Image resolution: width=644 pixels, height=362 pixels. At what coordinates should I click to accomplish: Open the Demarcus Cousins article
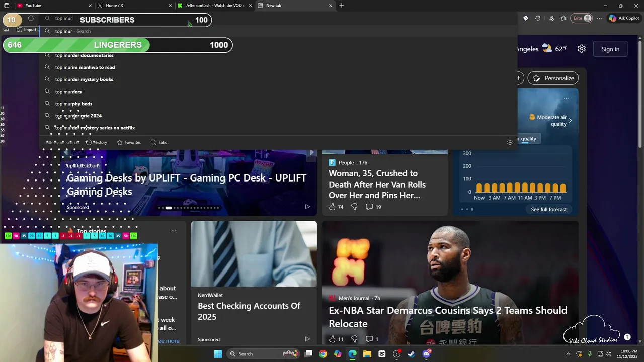(x=448, y=317)
